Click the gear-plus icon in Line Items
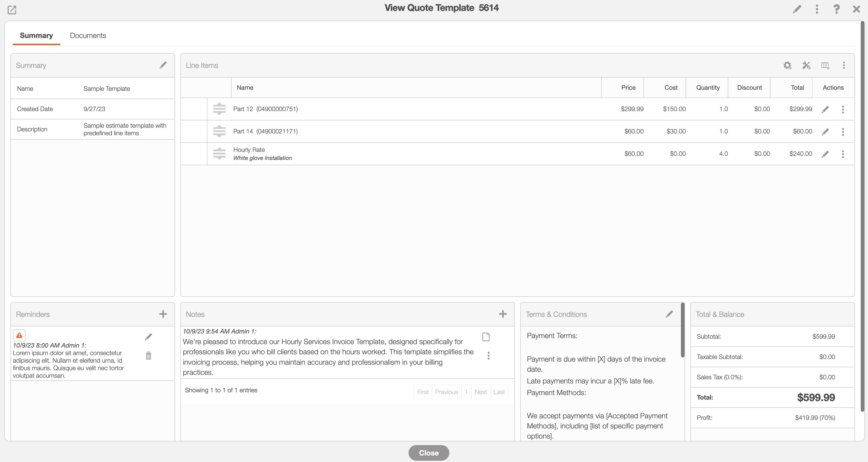 787,65
